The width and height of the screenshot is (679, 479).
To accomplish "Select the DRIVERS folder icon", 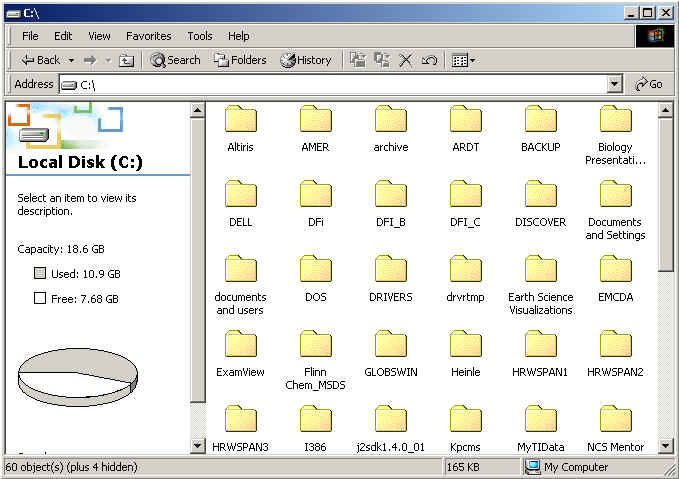I will 390,270.
